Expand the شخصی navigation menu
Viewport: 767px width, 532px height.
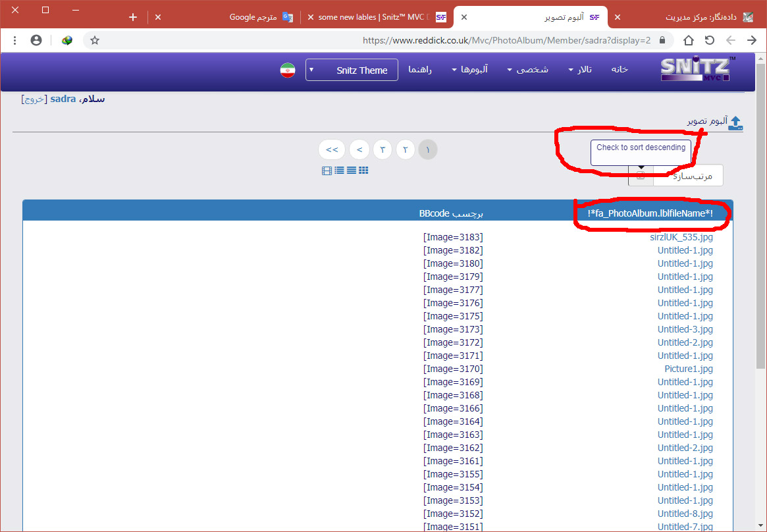click(x=527, y=70)
